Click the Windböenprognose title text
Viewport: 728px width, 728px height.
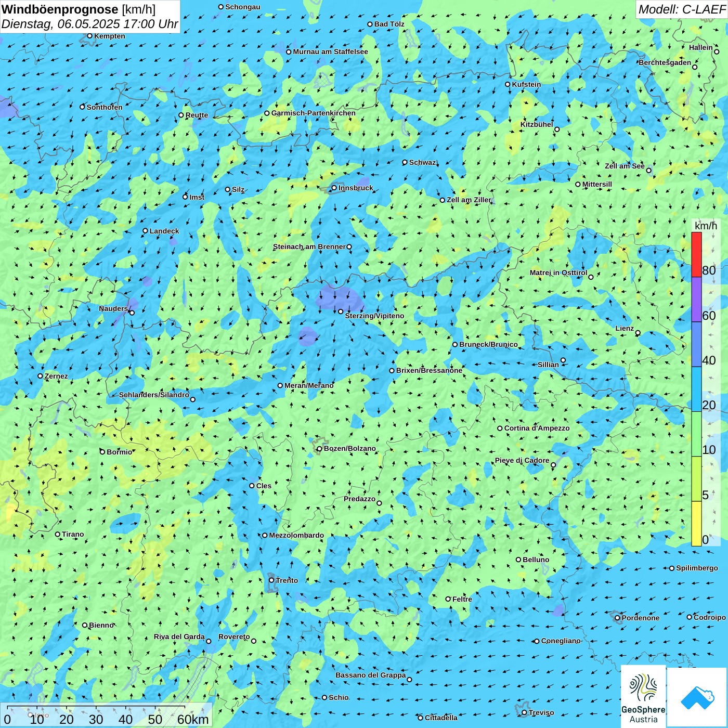coord(60,9)
